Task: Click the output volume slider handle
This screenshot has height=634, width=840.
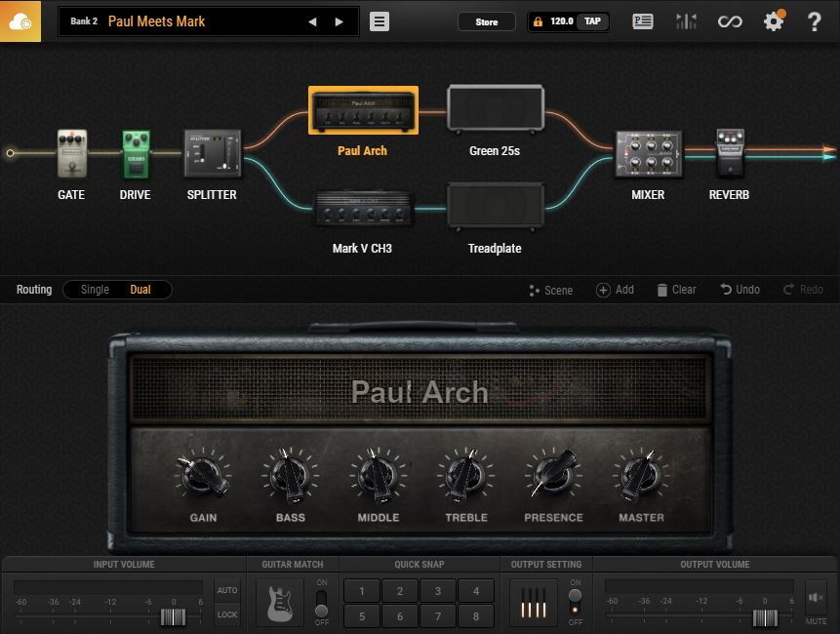Action: coord(765,617)
